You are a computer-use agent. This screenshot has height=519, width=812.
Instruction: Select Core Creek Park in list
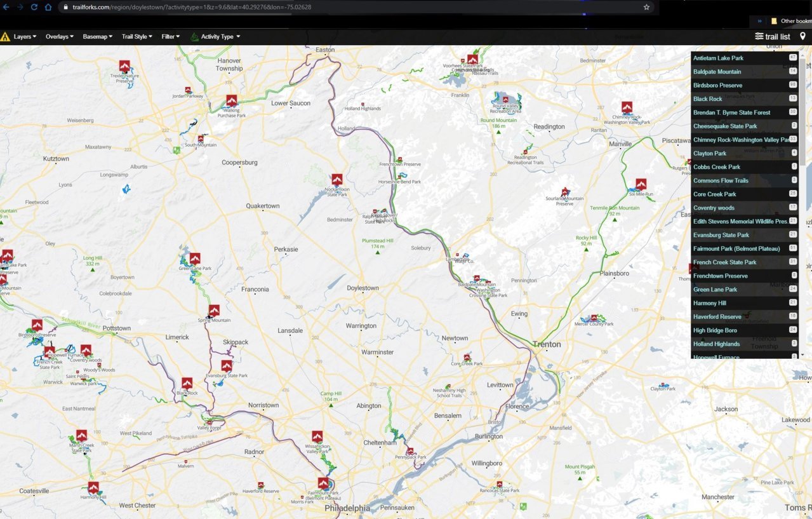tap(745, 194)
